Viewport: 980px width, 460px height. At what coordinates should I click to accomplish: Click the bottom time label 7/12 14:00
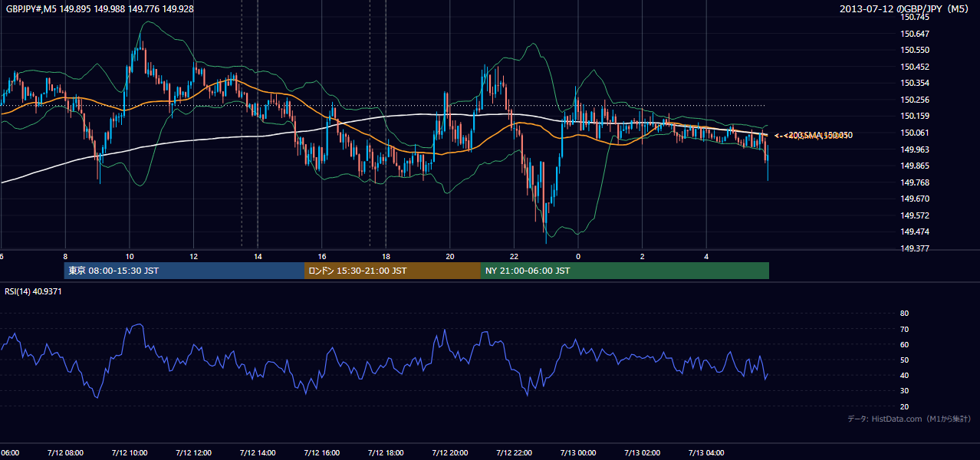[x=257, y=453]
